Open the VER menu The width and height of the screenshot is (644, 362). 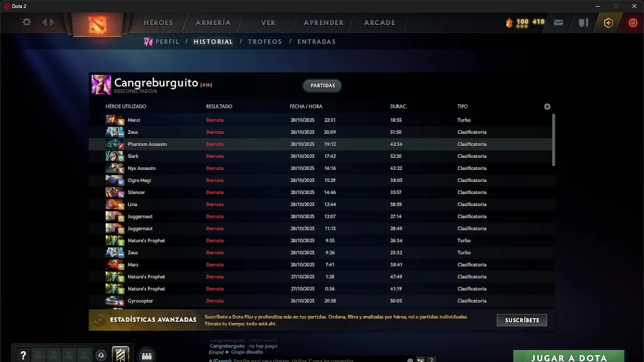(268, 23)
